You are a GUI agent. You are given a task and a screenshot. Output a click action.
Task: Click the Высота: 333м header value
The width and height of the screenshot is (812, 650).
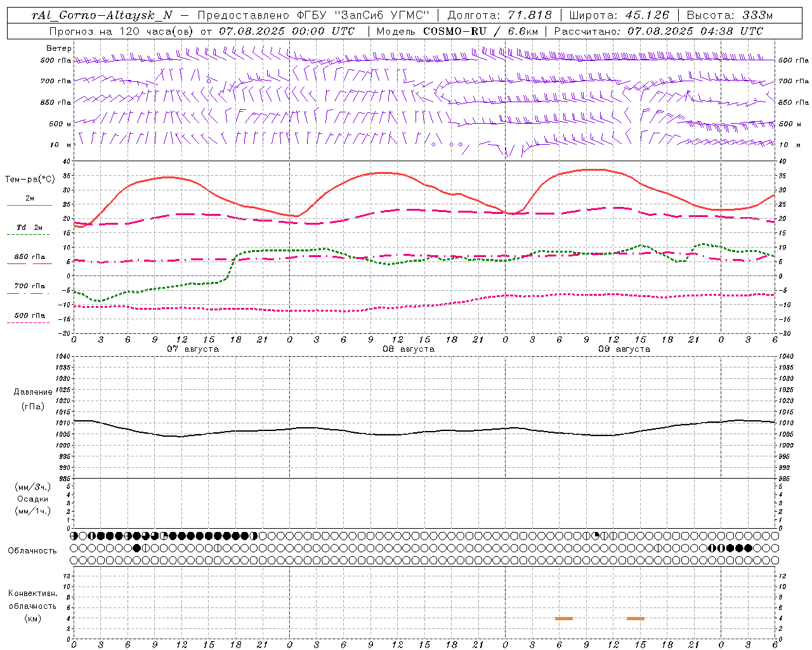[730, 15]
